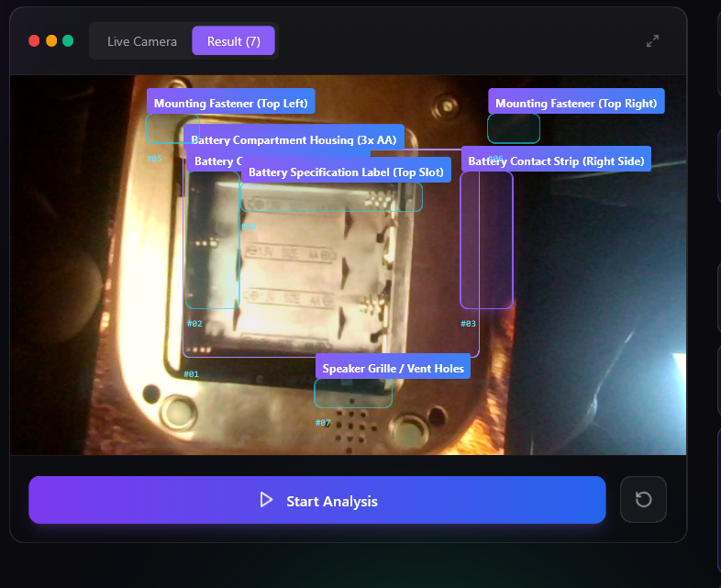Click the #01 detection index label
Image resolution: width=721 pixels, height=588 pixels.
pos(192,374)
